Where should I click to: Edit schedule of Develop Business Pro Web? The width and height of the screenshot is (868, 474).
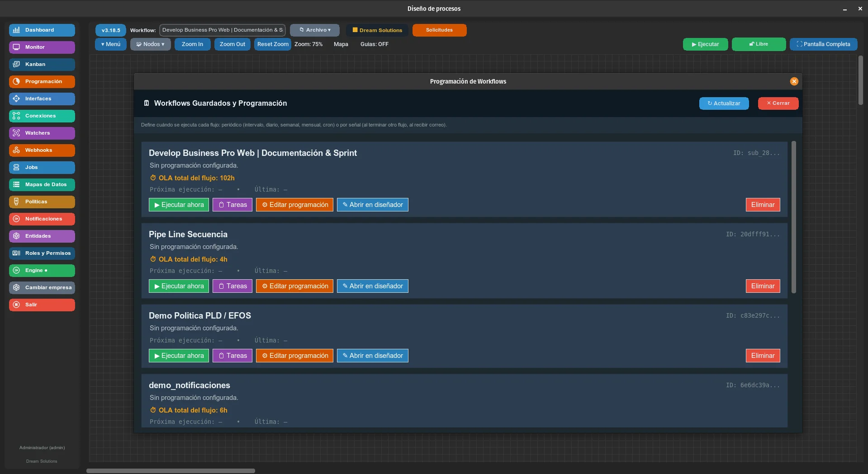pyautogui.click(x=294, y=205)
